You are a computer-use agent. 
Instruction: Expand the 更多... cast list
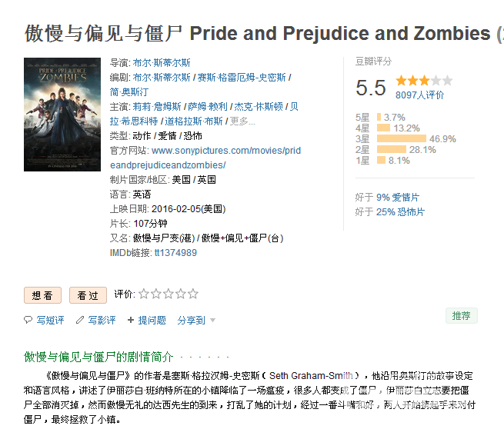tap(242, 121)
